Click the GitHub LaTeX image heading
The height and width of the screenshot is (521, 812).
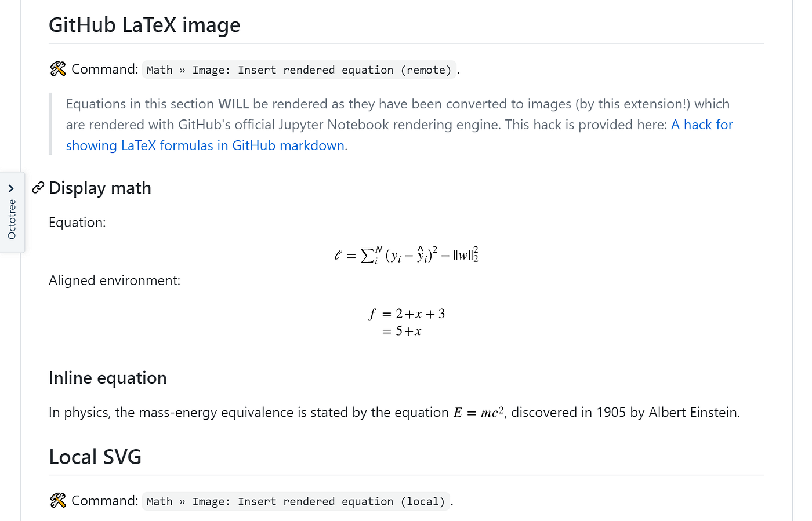pyautogui.click(x=144, y=25)
